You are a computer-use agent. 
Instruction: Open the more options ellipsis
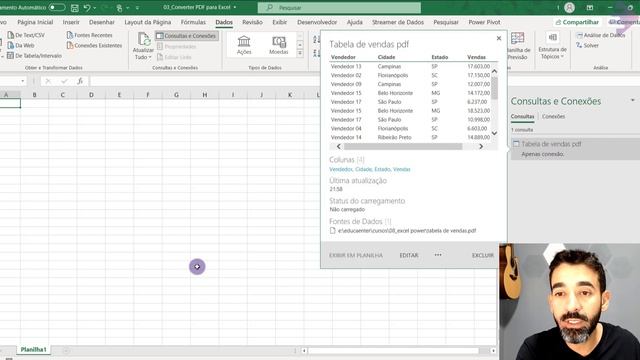pos(438,255)
